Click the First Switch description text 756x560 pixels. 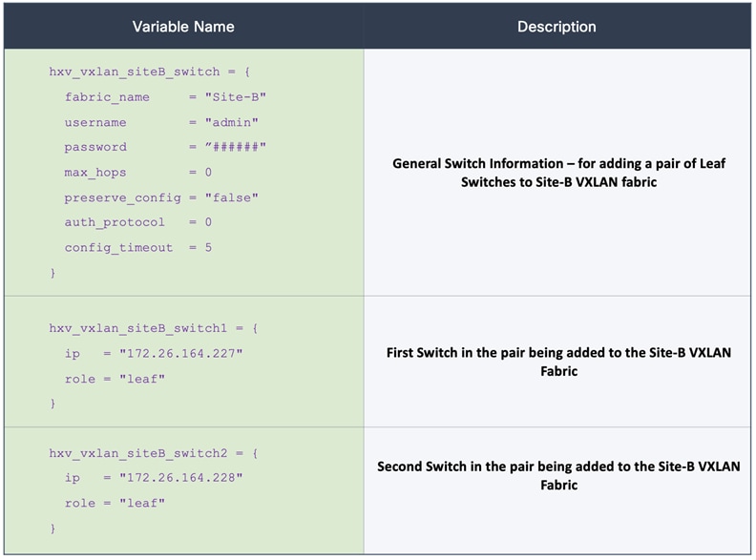point(558,362)
